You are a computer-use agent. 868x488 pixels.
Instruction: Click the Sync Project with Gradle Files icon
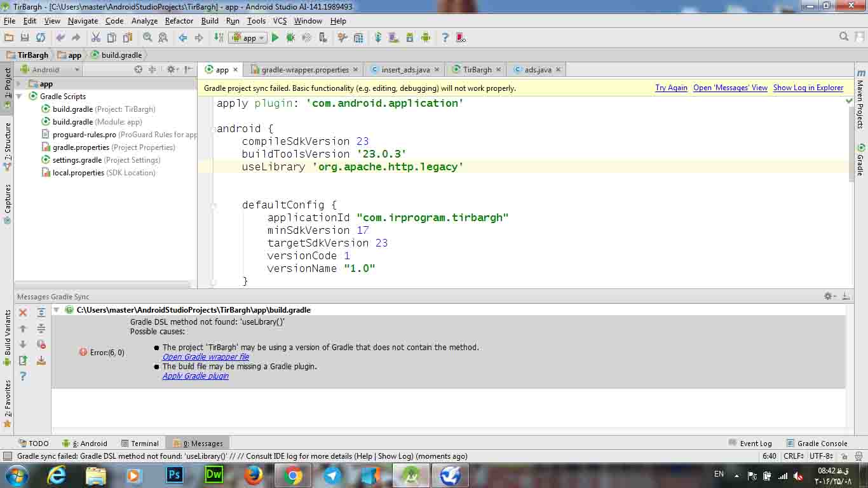click(378, 37)
